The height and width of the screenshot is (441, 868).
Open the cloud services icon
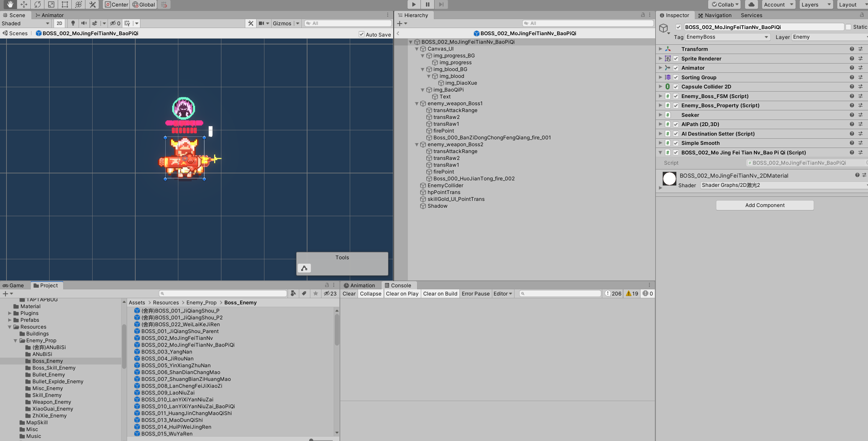pyautogui.click(x=752, y=4)
